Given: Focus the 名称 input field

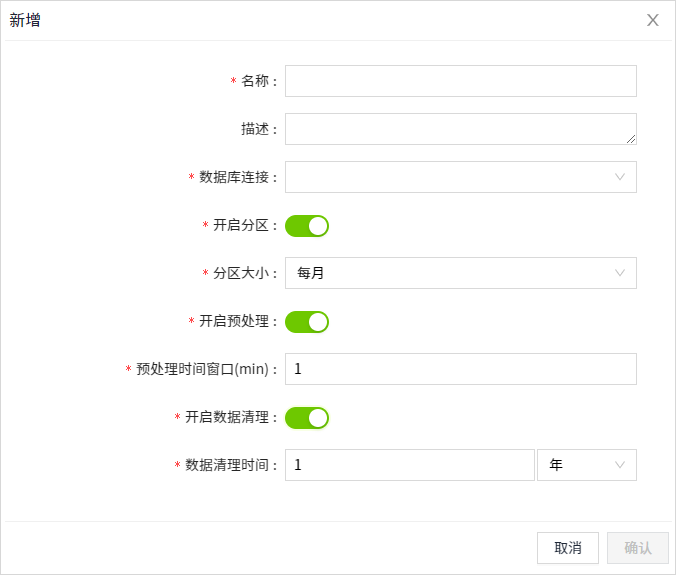Looking at the screenshot, I should pos(460,81).
